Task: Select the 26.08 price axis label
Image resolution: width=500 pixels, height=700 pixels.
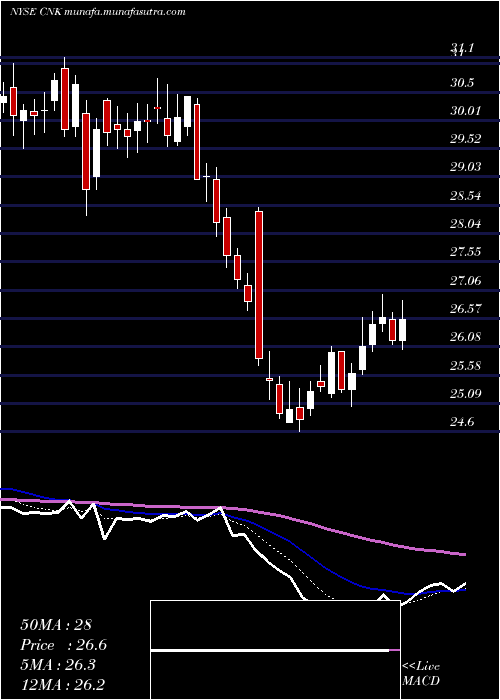Action: (x=466, y=337)
